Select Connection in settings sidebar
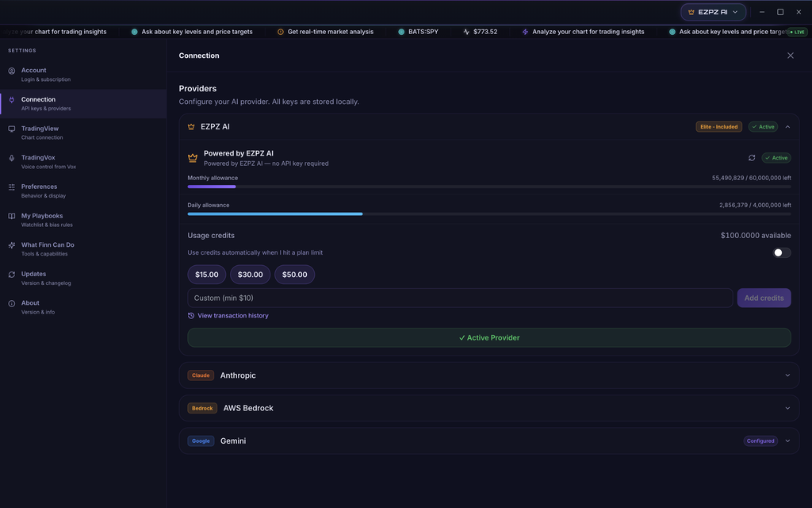 82,104
